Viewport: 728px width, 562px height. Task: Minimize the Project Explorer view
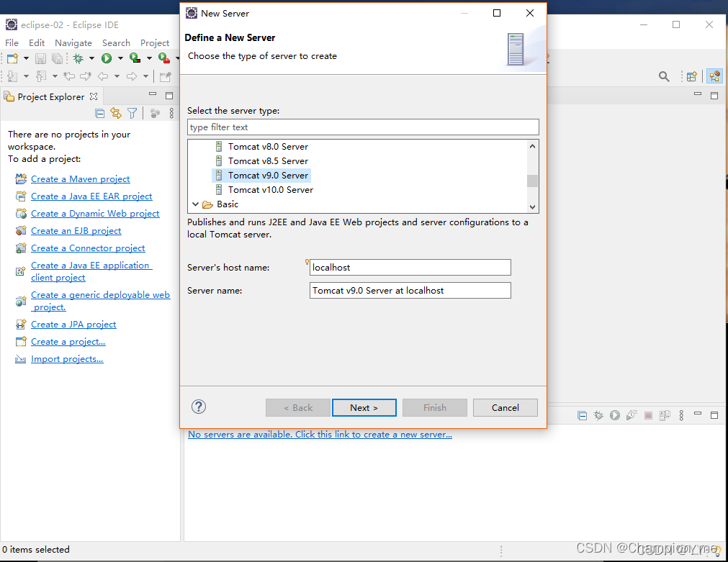pyautogui.click(x=153, y=94)
